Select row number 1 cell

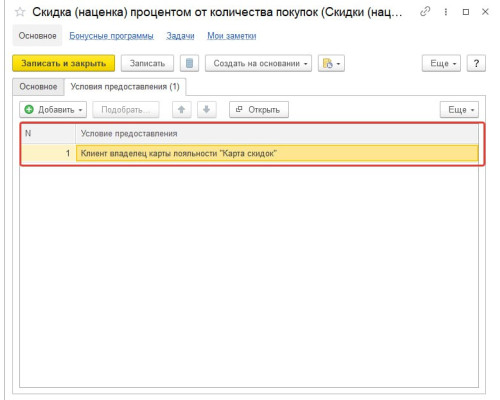[49, 153]
